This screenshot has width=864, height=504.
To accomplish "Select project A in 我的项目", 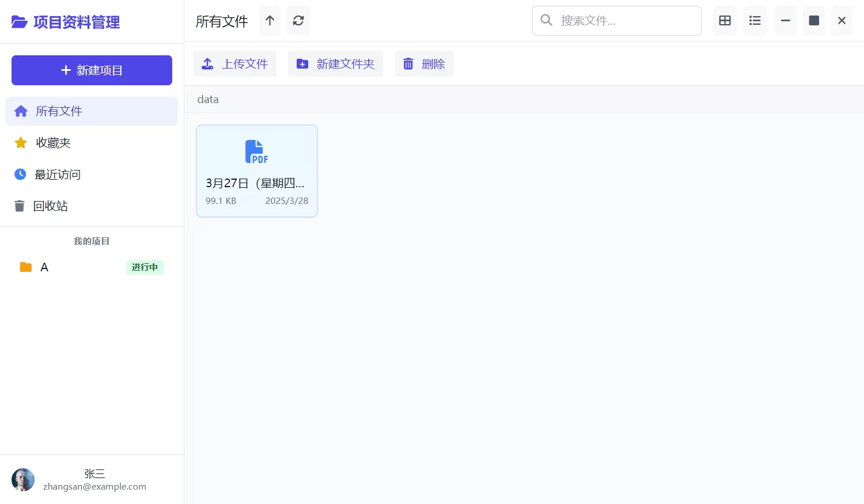I will click(x=92, y=267).
